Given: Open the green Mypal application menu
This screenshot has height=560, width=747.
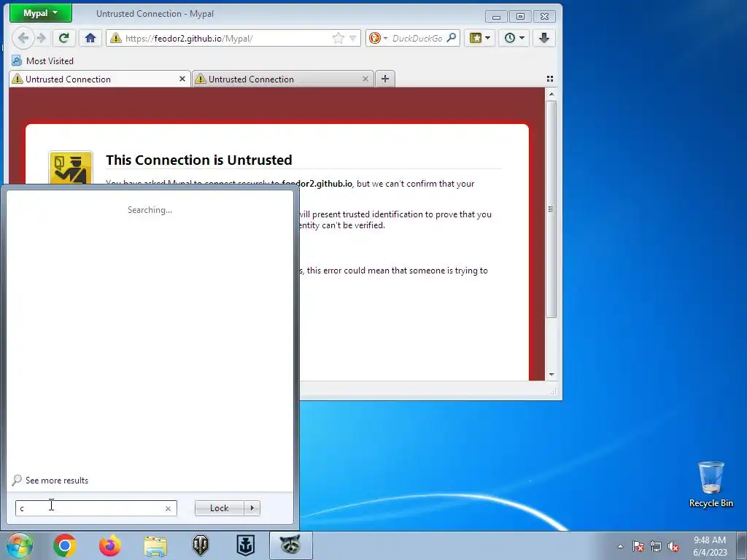Looking at the screenshot, I should [x=41, y=13].
